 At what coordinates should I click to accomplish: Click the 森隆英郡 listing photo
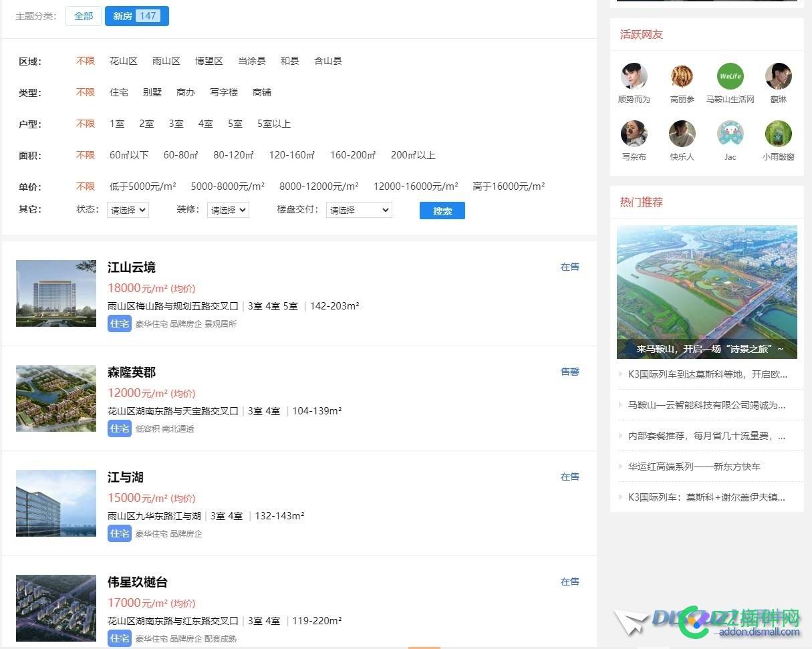click(55, 398)
